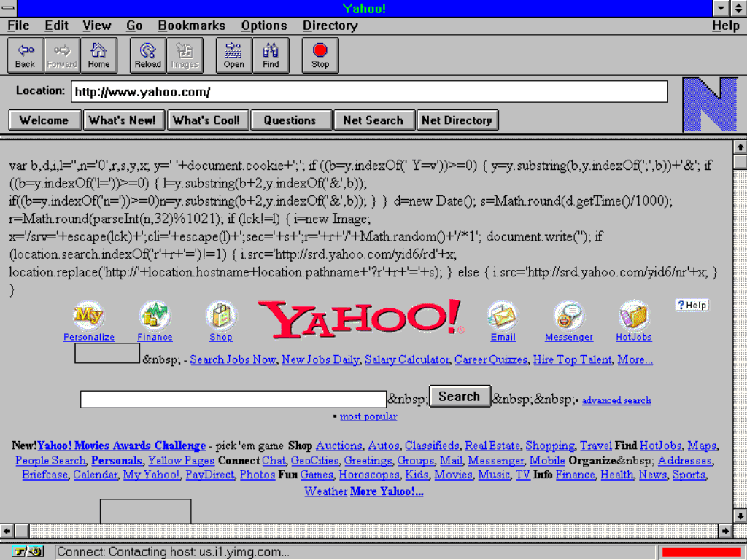Open the Messenger link under Connect
The image size is (747, 560).
click(495, 461)
